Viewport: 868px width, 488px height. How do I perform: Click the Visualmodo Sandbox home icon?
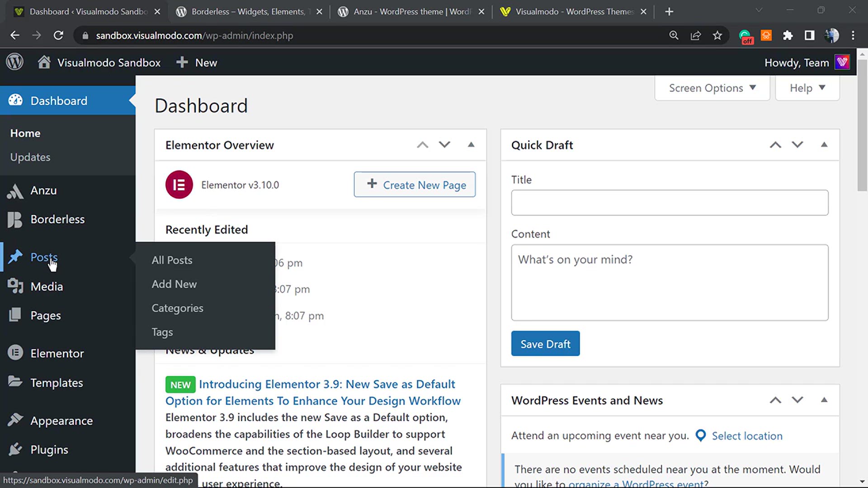point(44,62)
